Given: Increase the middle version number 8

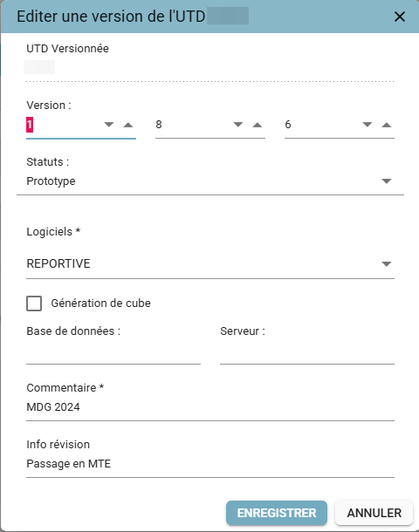Looking at the screenshot, I should coord(258,125).
